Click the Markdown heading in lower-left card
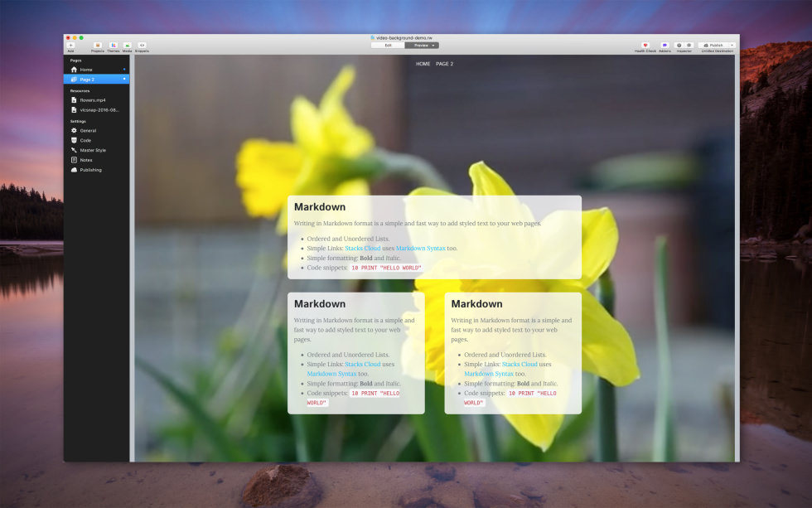The width and height of the screenshot is (812, 508). (320, 304)
